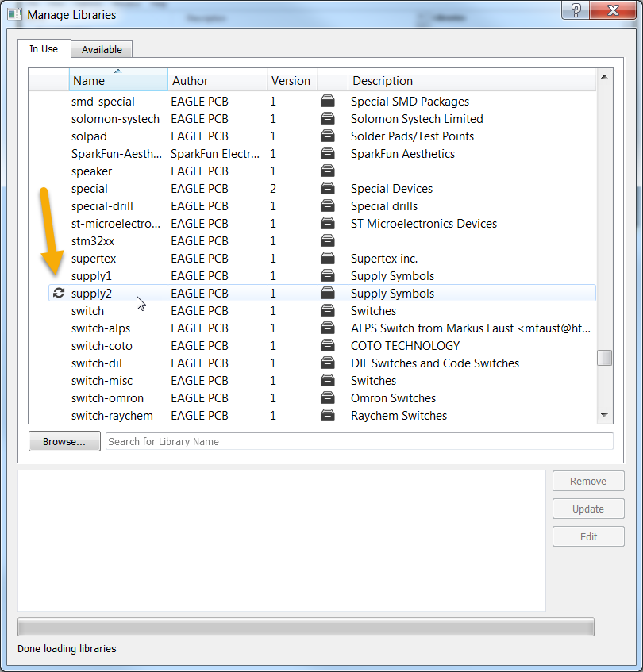Sort list by Version column header
Viewport: 643px width, 672px height.
[292, 81]
